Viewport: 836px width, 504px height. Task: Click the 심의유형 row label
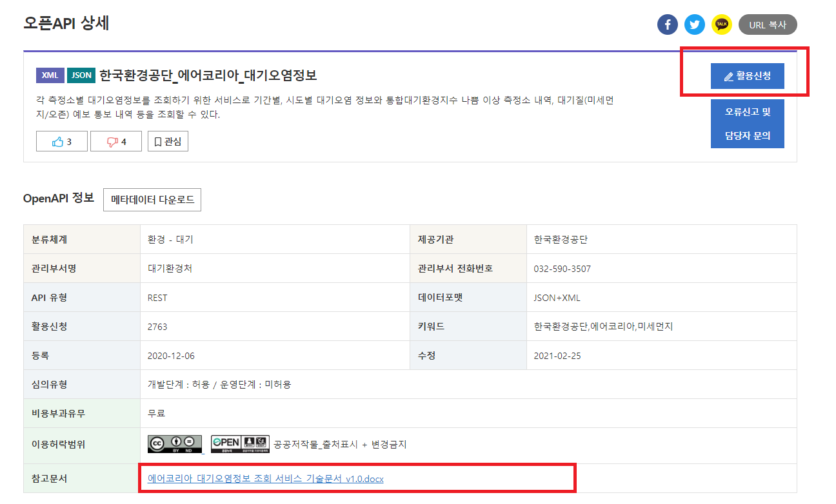[x=49, y=384]
